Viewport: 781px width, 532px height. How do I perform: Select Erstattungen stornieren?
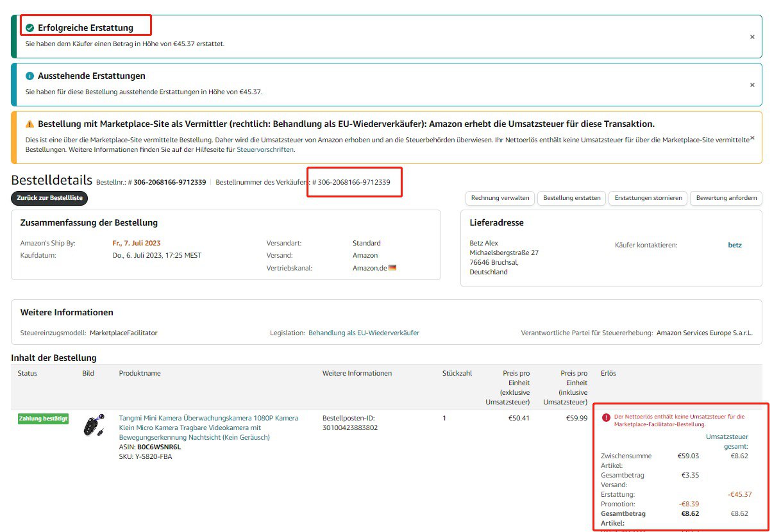[x=648, y=198]
